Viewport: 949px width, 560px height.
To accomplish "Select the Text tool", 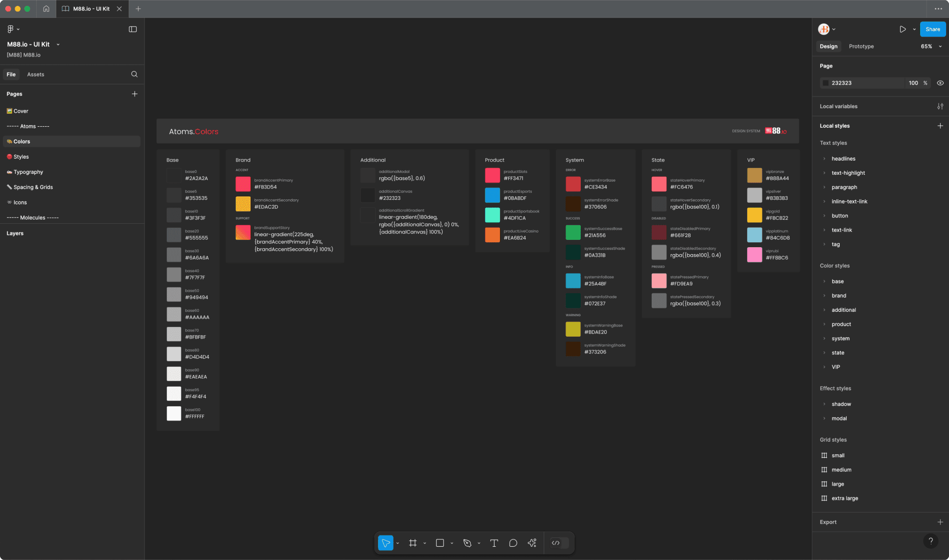I will point(494,543).
